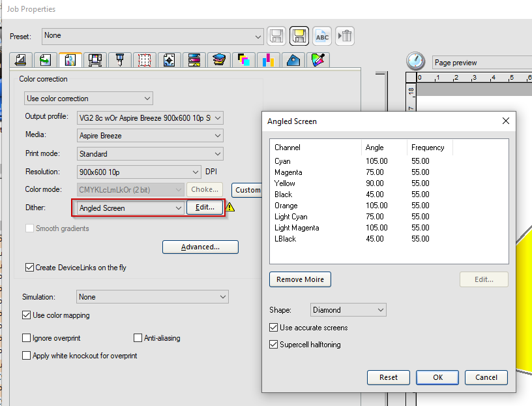
Task: Expand the Output profile dropdown
Action: [x=150, y=118]
